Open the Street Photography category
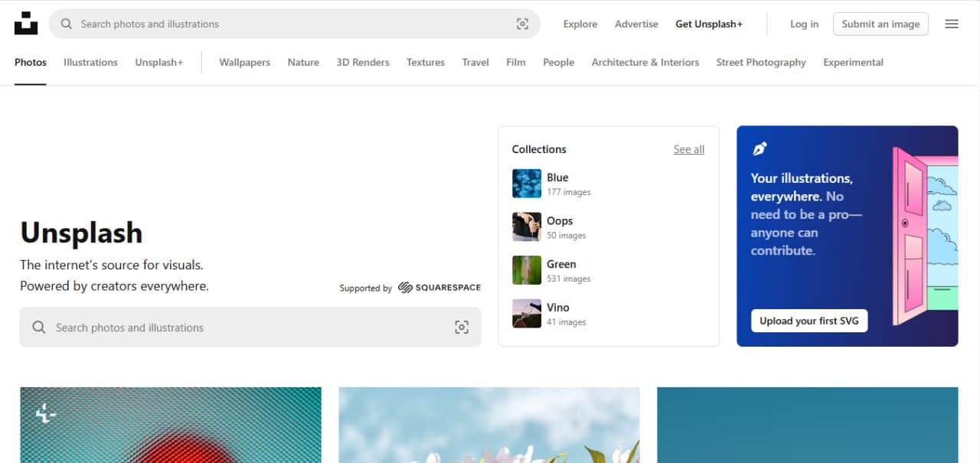The width and height of the screenshot is (980, 463). point(761,62)
